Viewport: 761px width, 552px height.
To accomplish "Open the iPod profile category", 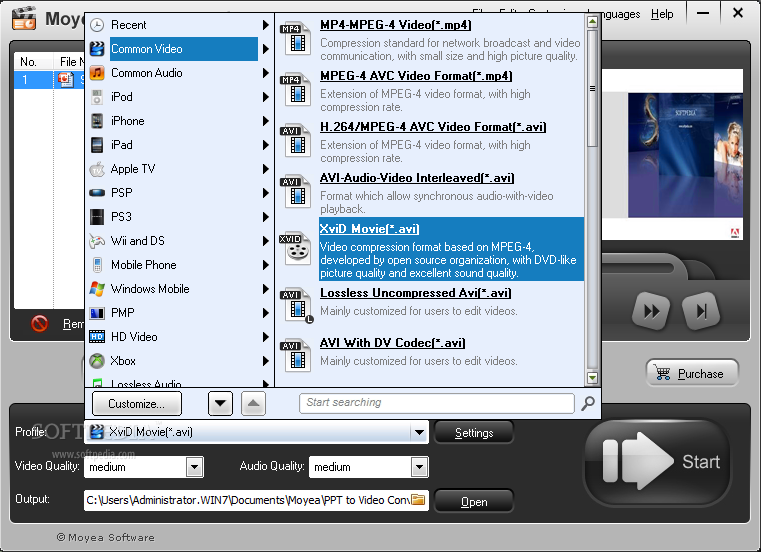I will pyautogui.click(x=180, y=97).
